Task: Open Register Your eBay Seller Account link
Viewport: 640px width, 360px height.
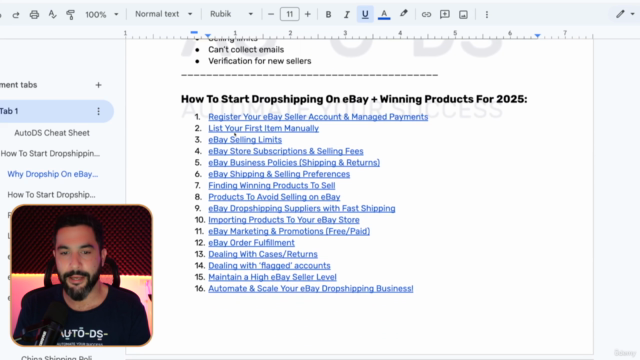Action: (x=318, y=117)
